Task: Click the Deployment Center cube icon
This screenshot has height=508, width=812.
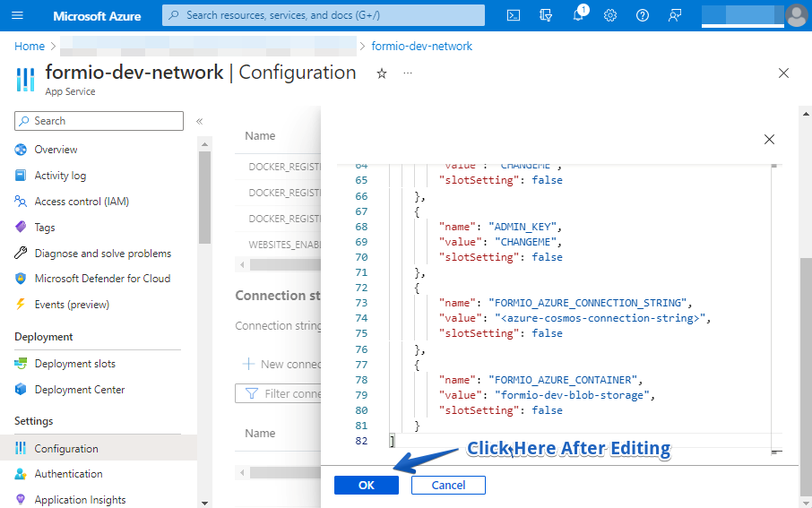Action: pyautogui.click(x=21, y=389)
